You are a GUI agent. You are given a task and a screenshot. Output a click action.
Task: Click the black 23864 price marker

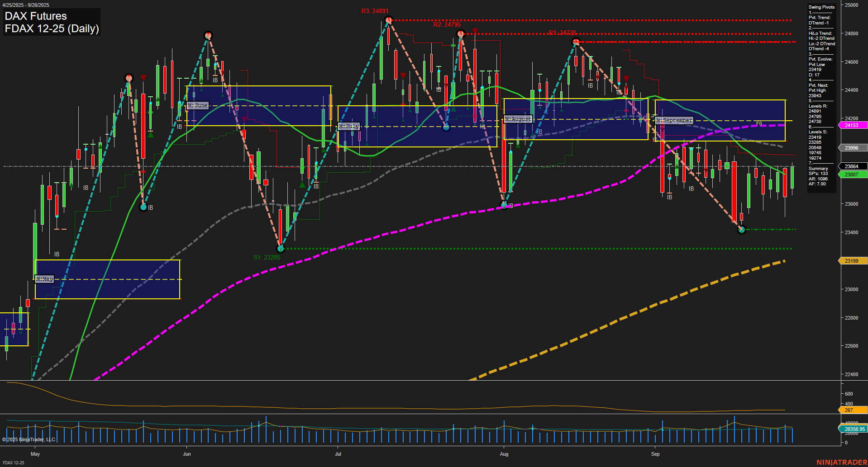(853, 166)
